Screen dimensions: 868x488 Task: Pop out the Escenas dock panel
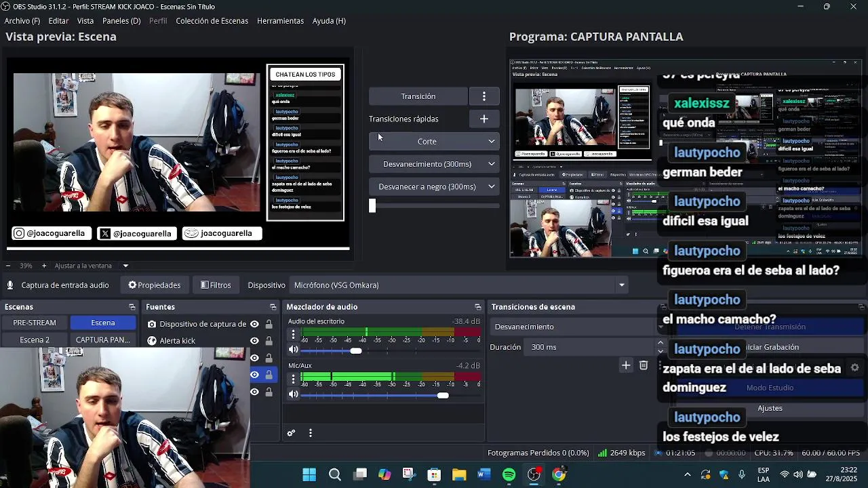click(132, 307)
